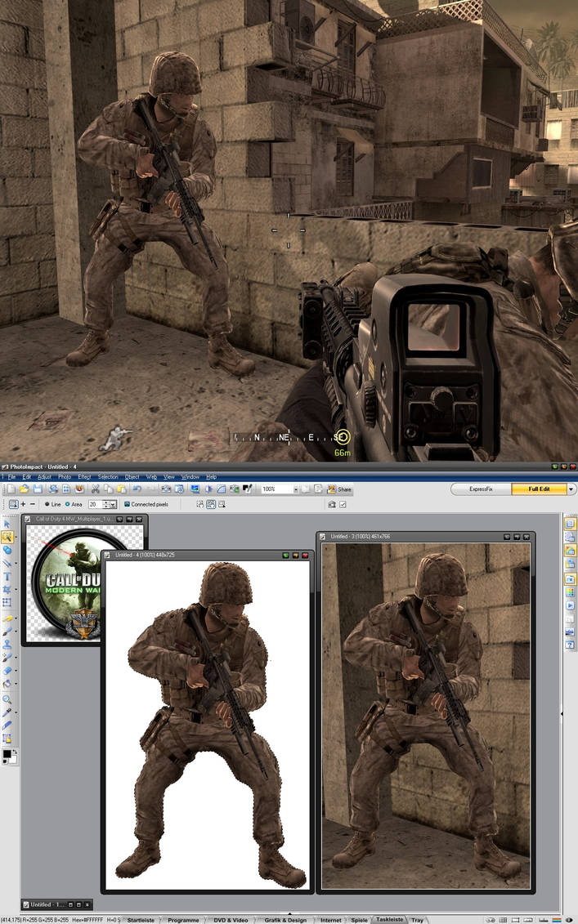Switch to ExpressFix mode
Image resolution: width=578 pixels, height=924 pixels.
(x=481, y=489)
